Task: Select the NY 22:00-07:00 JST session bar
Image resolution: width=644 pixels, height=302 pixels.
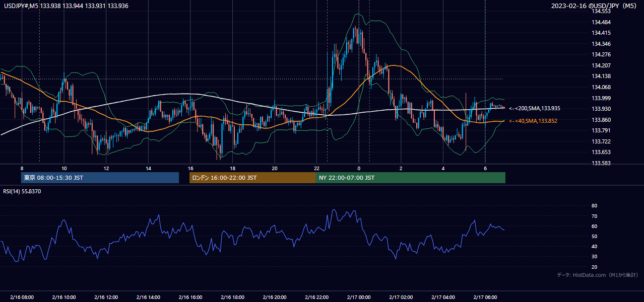Action: (411, 178)
